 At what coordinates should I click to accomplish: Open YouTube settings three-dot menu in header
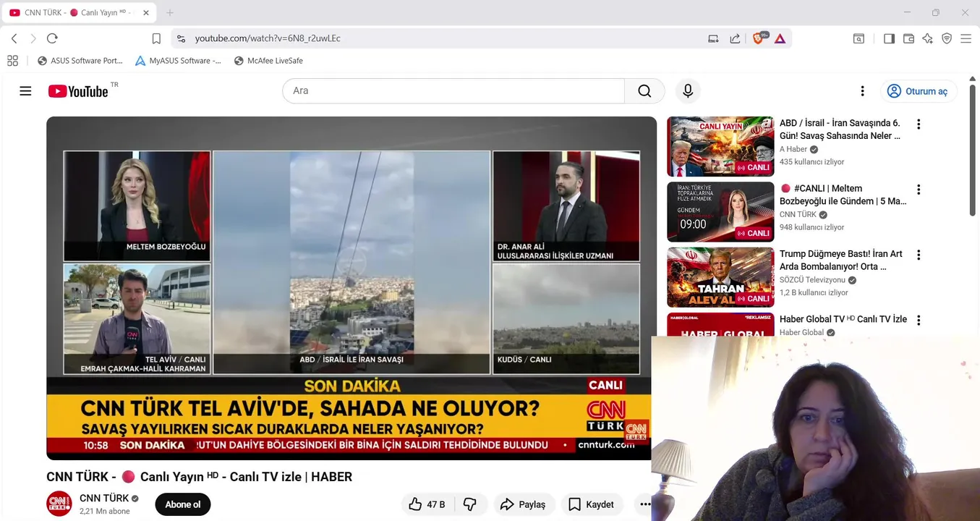(862, 91)
